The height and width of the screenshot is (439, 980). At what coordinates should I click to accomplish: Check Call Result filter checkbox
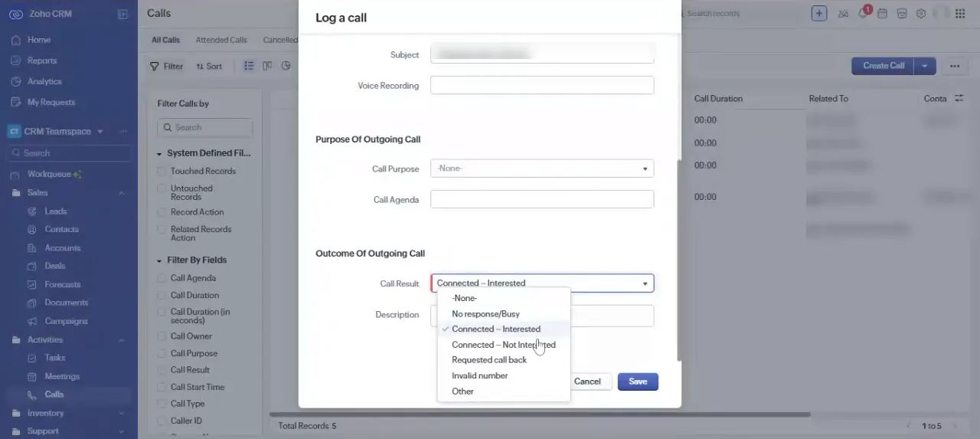162,370
